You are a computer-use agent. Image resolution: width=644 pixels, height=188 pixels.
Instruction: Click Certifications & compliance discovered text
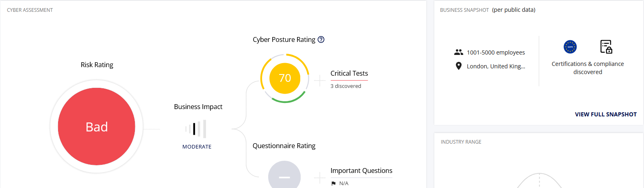point(588,68)
